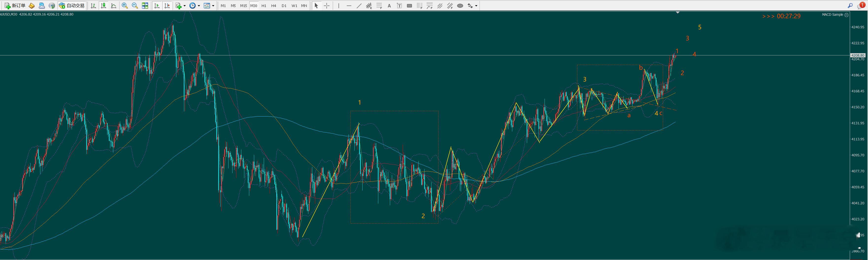The width and height of the screenshot is (868, 260).
Task: Click the 4150.20 price scale label
Action: tap(858, 107)
